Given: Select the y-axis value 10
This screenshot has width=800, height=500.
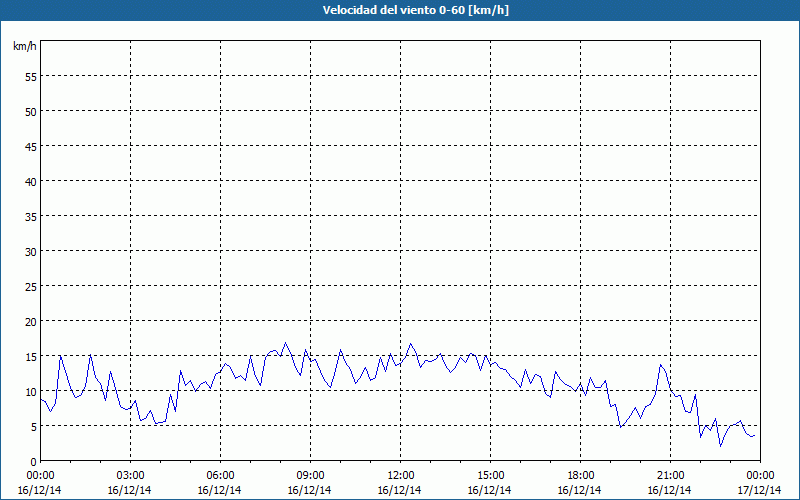Looking at the screenshot, I should click(x=31, y=391).
